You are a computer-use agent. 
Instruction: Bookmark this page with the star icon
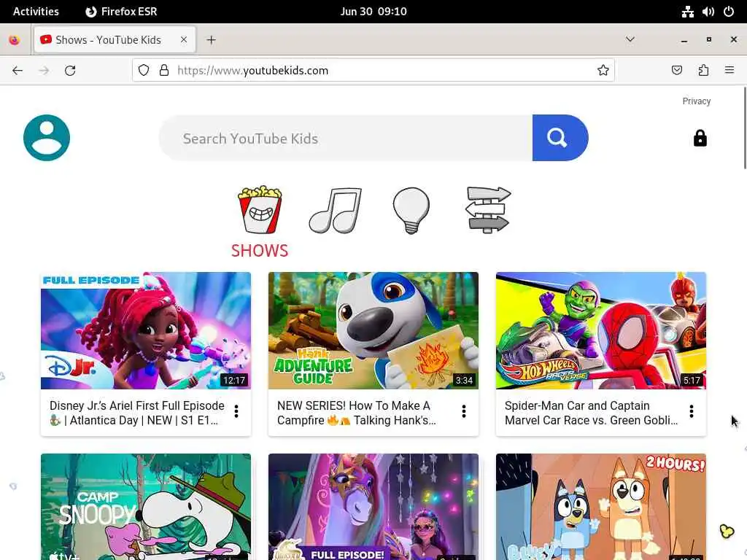point(603,71)
